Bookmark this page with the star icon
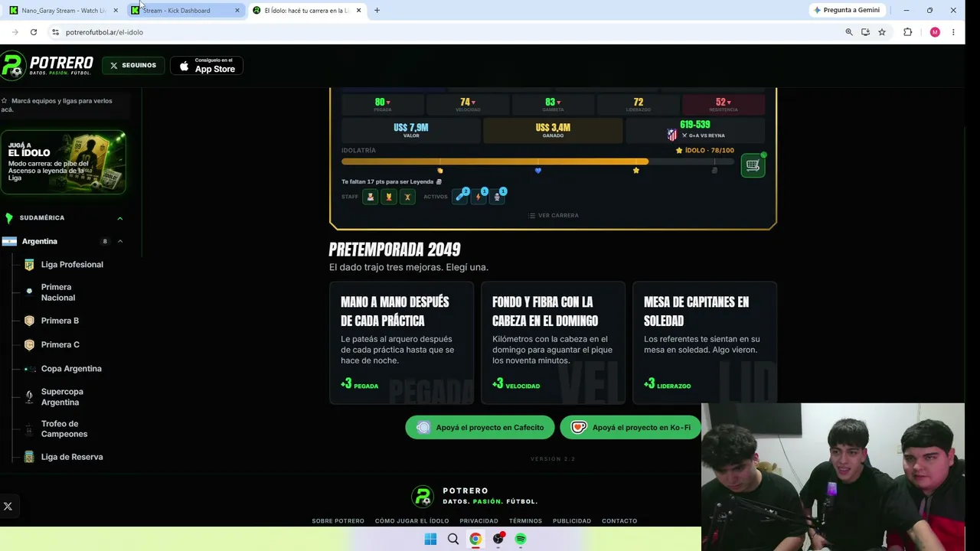This screenshot has height=551, width=980. pos(882,32)
